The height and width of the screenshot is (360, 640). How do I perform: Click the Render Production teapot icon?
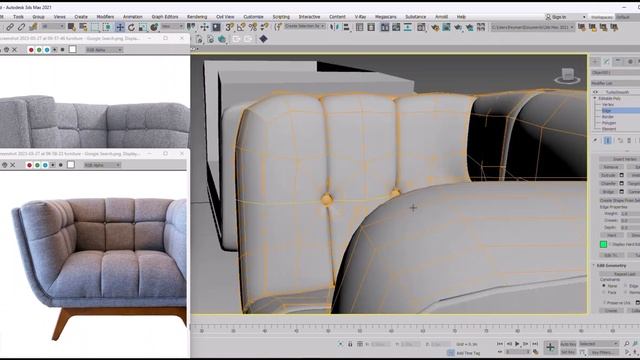click(458, 27)
